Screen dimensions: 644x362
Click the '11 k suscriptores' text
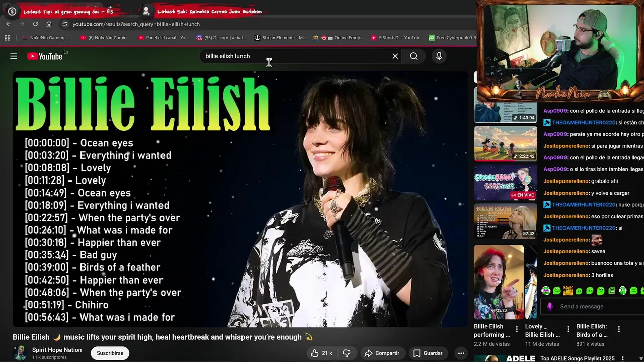(49, 357)
